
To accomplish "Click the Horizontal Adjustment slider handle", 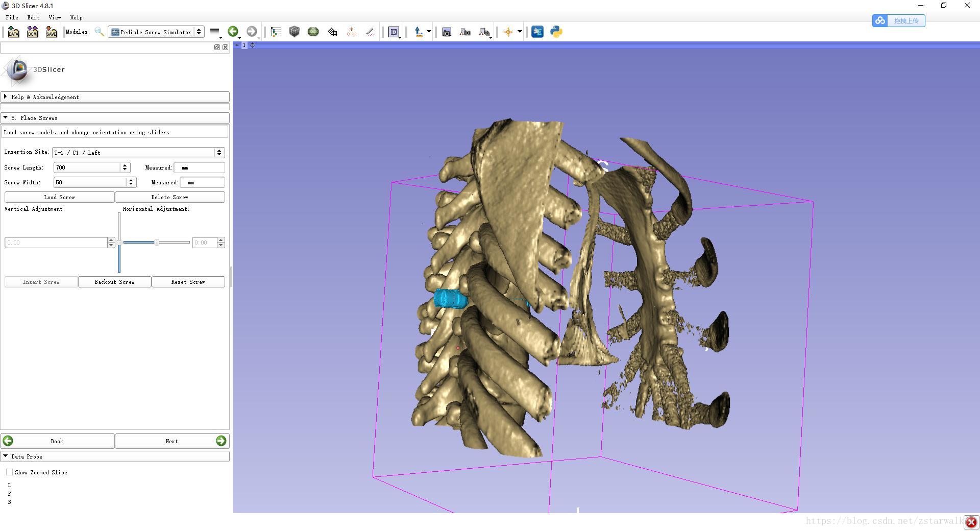I will click(157, 243).
